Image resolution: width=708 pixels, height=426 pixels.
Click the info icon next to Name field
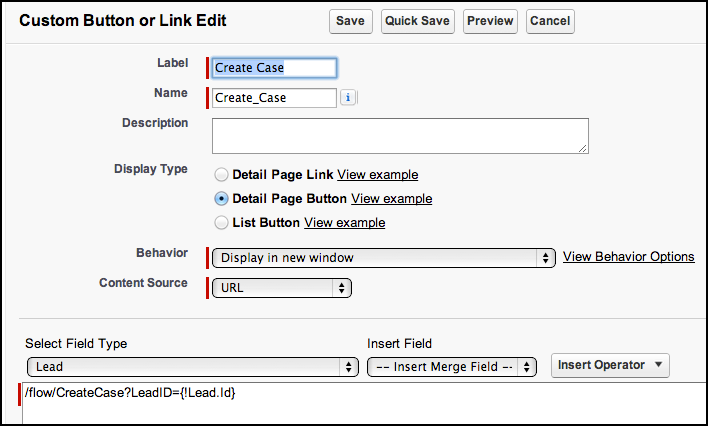348,98
